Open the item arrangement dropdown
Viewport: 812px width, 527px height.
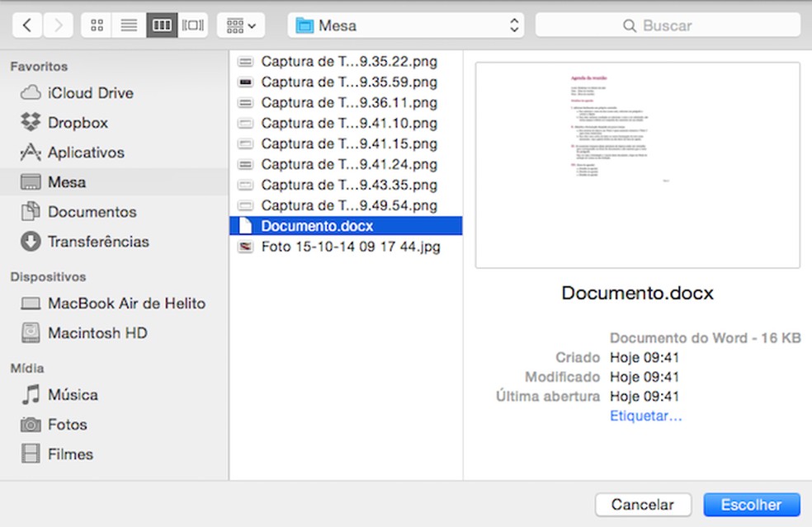pos(240,26)
